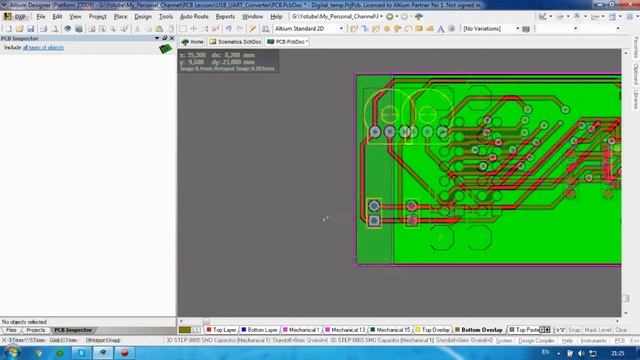Image resolution: width=640 pixels, height=360 pixels.
Task: Click the Snap button
Action: point(574,330)
